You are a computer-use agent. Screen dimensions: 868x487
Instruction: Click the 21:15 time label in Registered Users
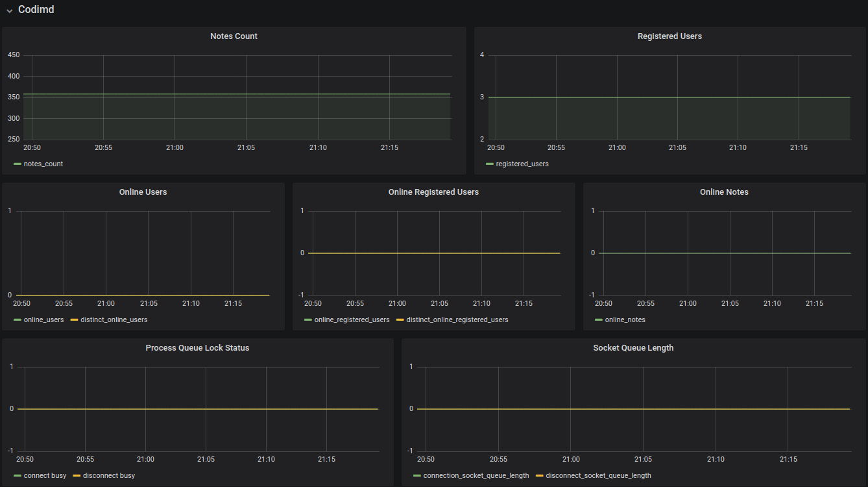pos(799,148)
